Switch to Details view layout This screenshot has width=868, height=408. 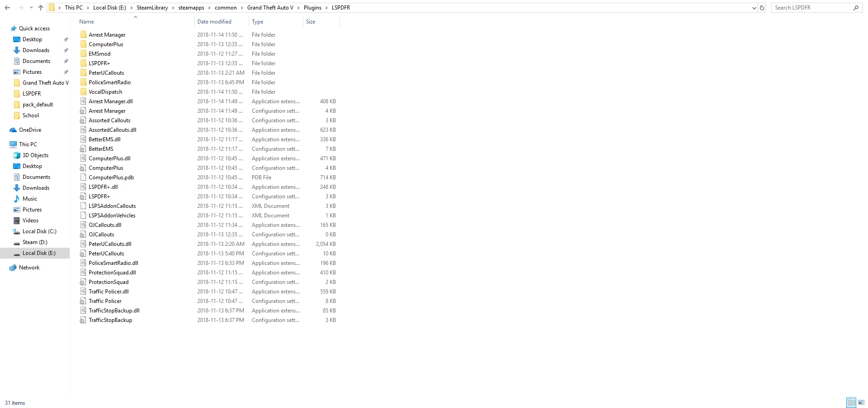pos(851,403)
